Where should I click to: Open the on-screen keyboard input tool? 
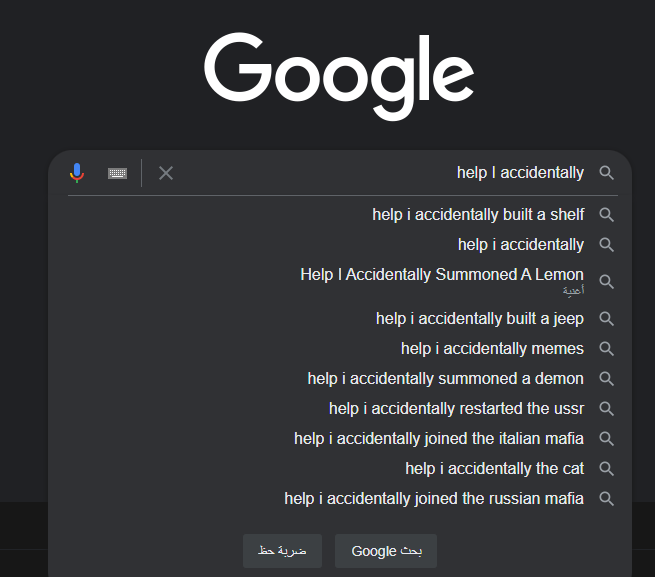pyautogui.click(x=118, y=173)
